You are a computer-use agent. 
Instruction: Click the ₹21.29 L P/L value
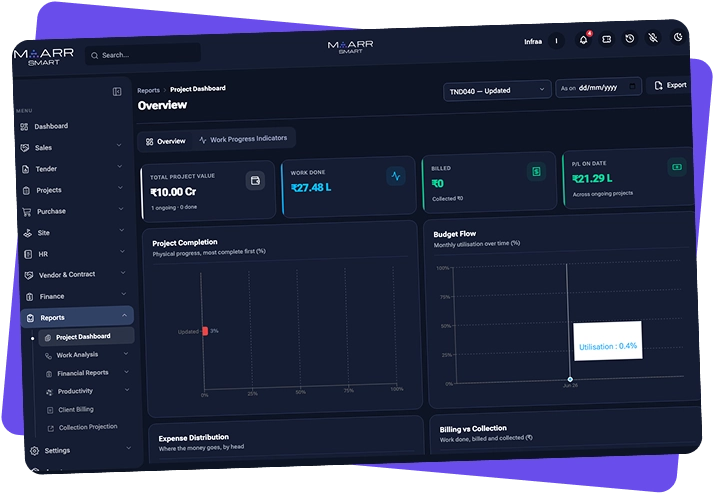[x=592, y=178]
